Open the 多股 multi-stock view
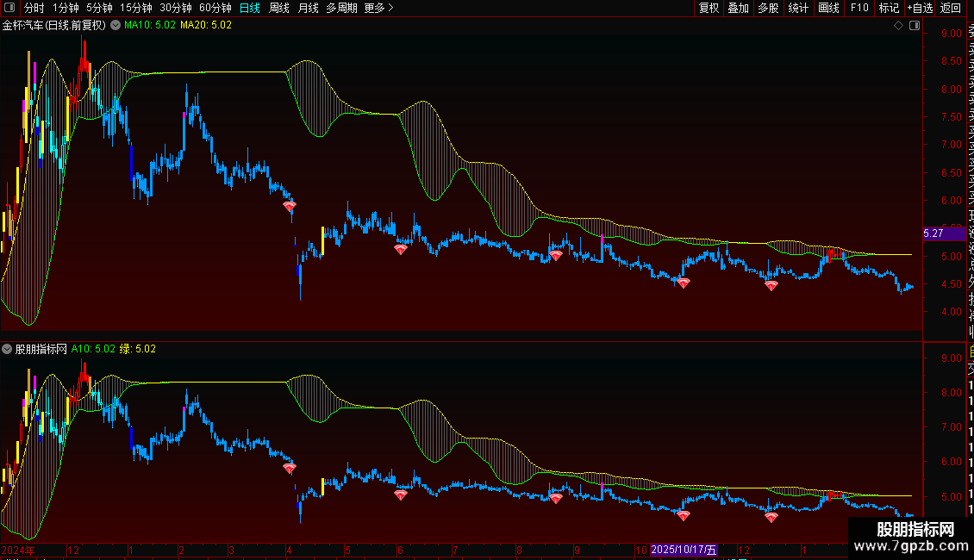974x560 pixels. coord(768,8)
